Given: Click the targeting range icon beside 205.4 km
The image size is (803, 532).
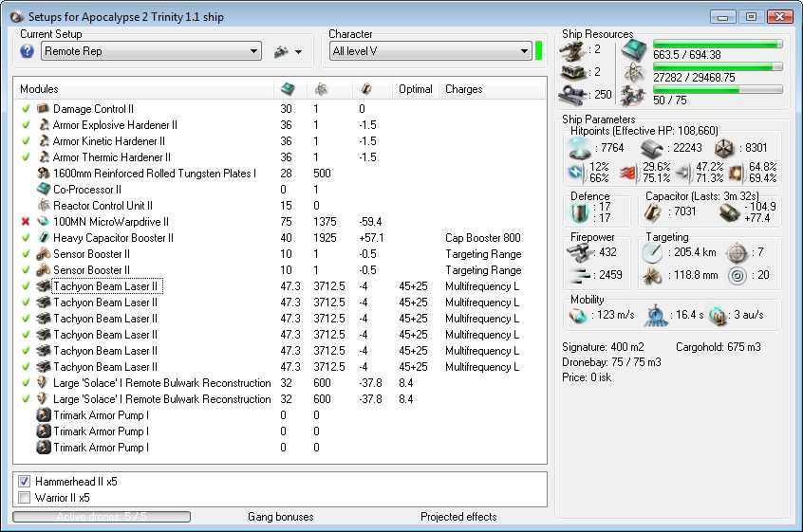Looking at the screenshot, I should (x=653, y=252).
